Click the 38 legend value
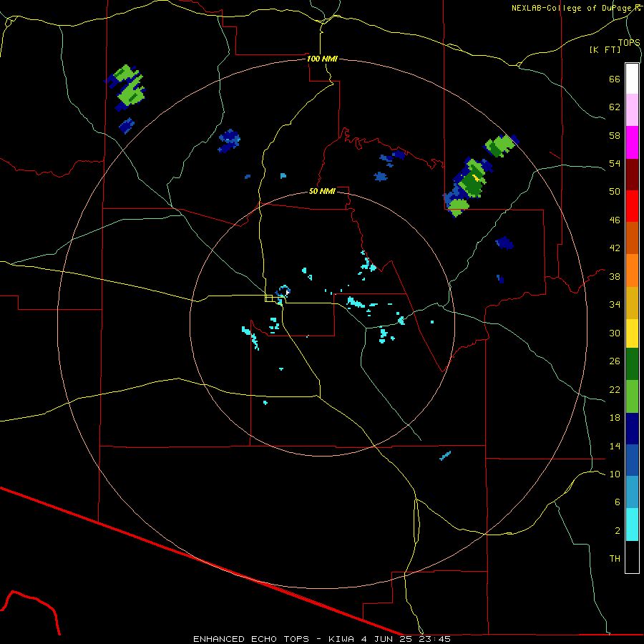This screenshot has height=644, width=644. pyautogui.click(x=615, y=276)
